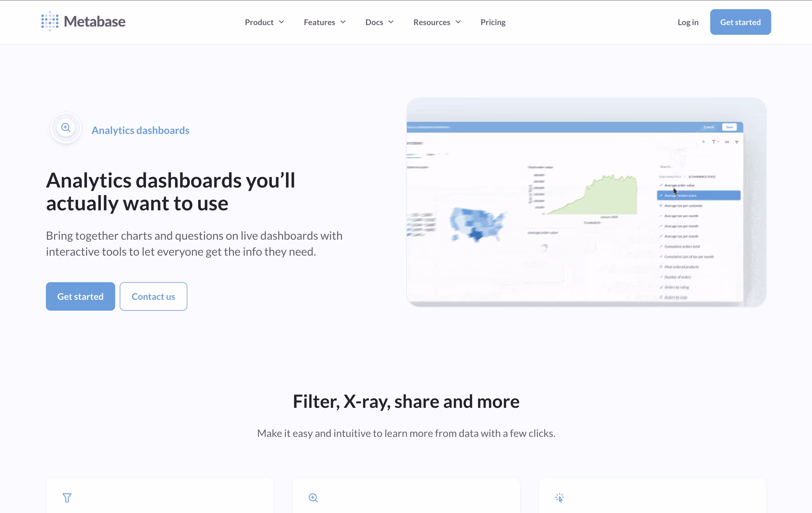Click the Log in link
812x513 pixels.
coord(688,22)
